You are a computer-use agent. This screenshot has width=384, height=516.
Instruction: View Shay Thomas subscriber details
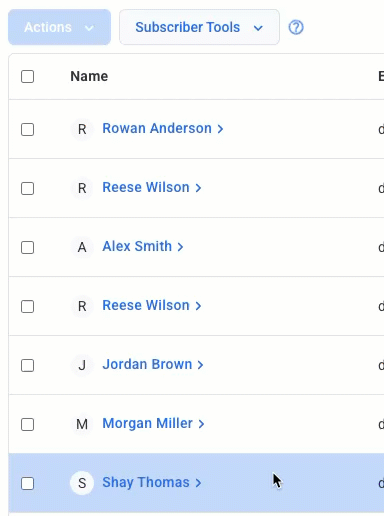146,482
